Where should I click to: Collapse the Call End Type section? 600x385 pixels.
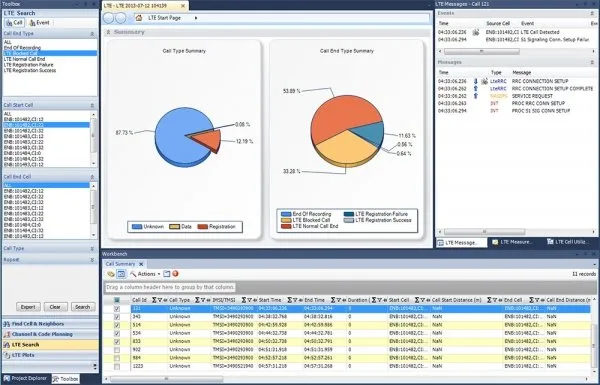pos(92,34)
